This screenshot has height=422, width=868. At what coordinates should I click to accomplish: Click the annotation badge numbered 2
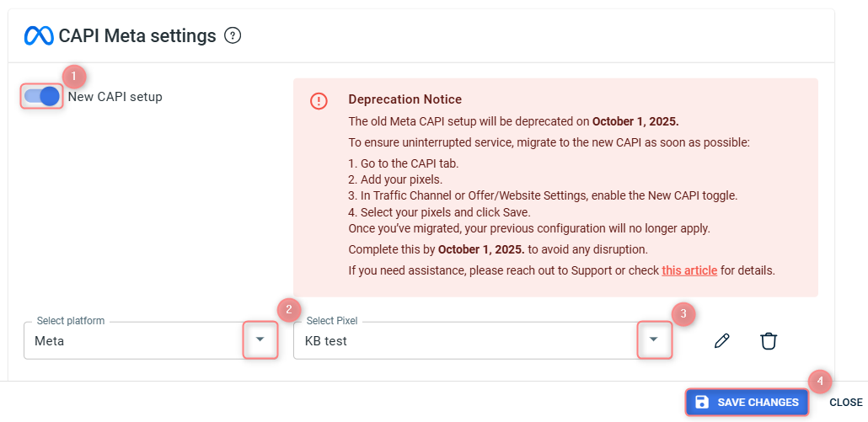tap(289, 310)
